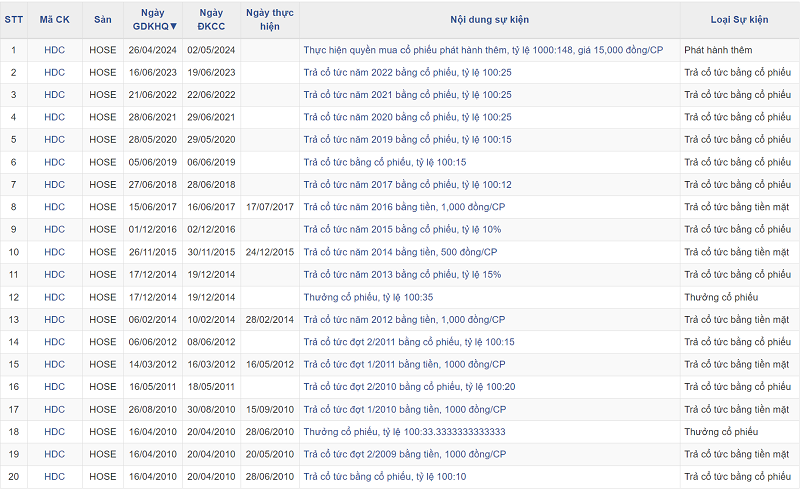Open the 2014 cash dividend 500 đồng/CP link
Viewport: 800px width, 491px height.
point(400,252)
